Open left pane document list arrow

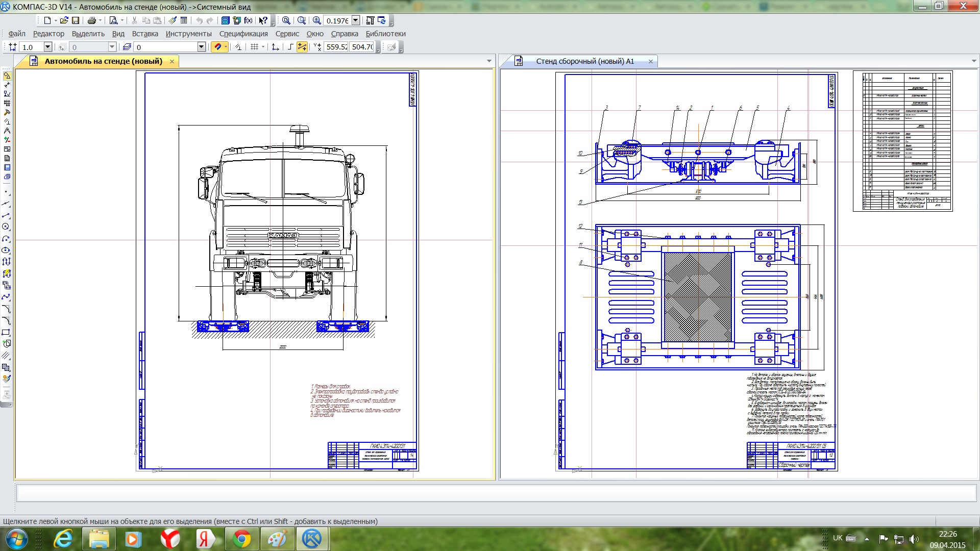coord(489,61)
